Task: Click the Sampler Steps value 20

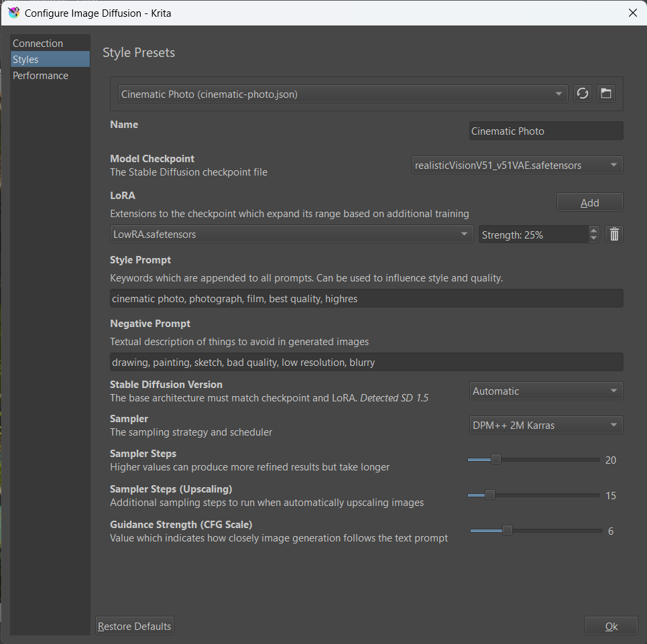Action: point(610,460)
